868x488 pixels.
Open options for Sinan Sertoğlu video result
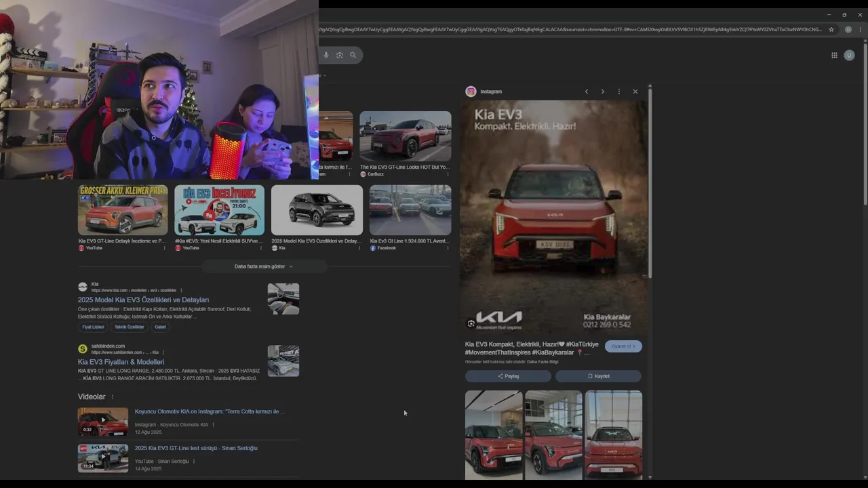[194, 462]
